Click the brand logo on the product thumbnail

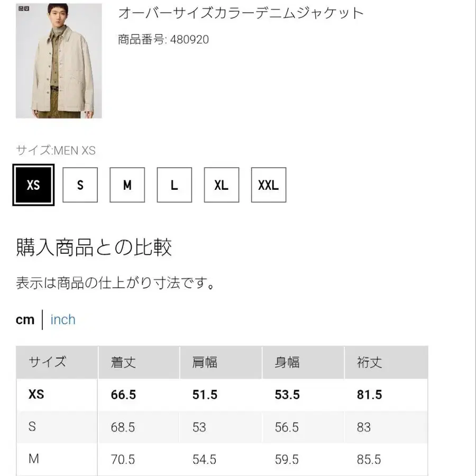click(25, 8)
